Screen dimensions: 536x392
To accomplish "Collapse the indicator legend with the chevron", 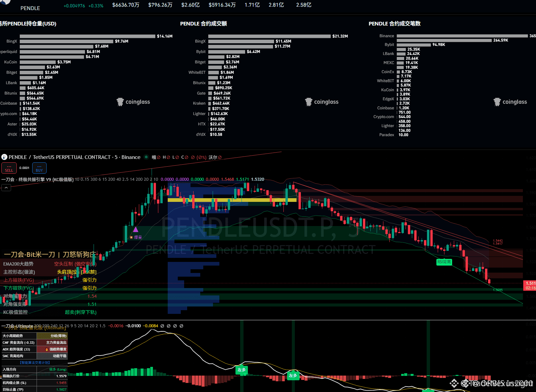I will (6, 188).
